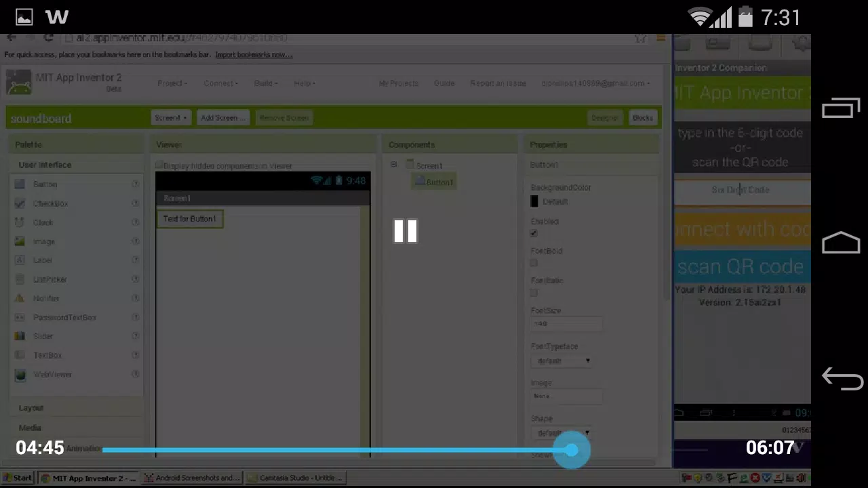
Task: Click the browser reload icon
Action: pyautogui.click(x=48, y=38)
